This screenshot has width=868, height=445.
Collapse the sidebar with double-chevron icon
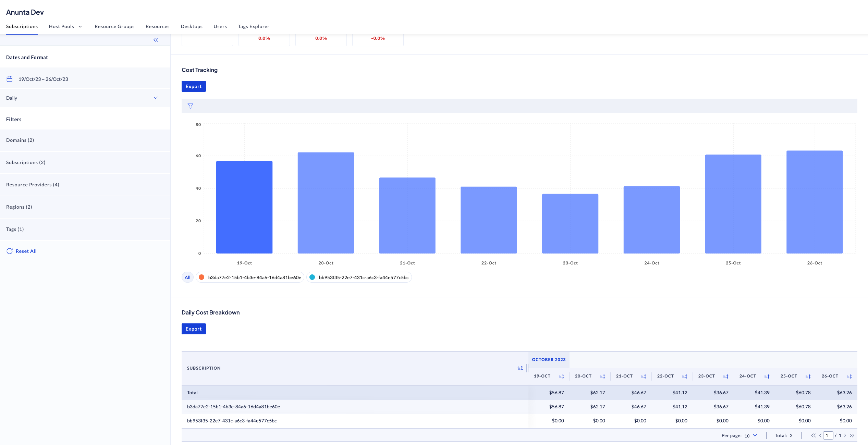click(x=156, y=40)
